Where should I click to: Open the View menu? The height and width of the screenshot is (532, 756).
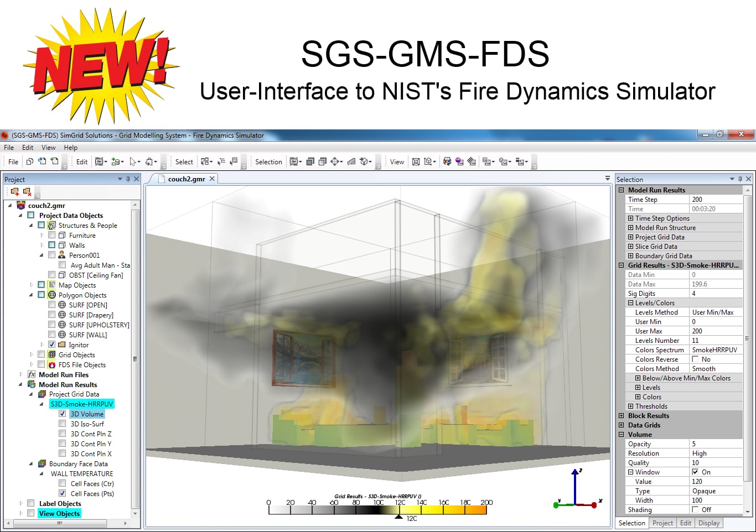pos(49,148)
